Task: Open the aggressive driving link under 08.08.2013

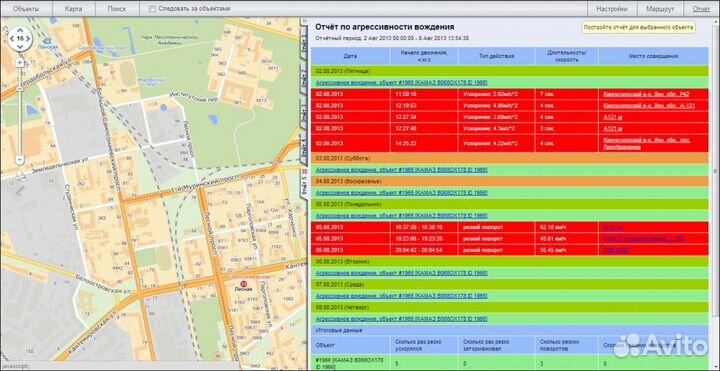Action: click(x=401, y=319)
